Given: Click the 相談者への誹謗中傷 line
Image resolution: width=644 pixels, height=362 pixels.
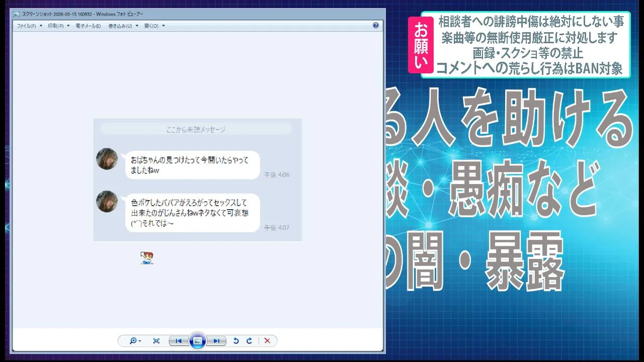Looking at the screenshot, I should [x=531, y=22].
